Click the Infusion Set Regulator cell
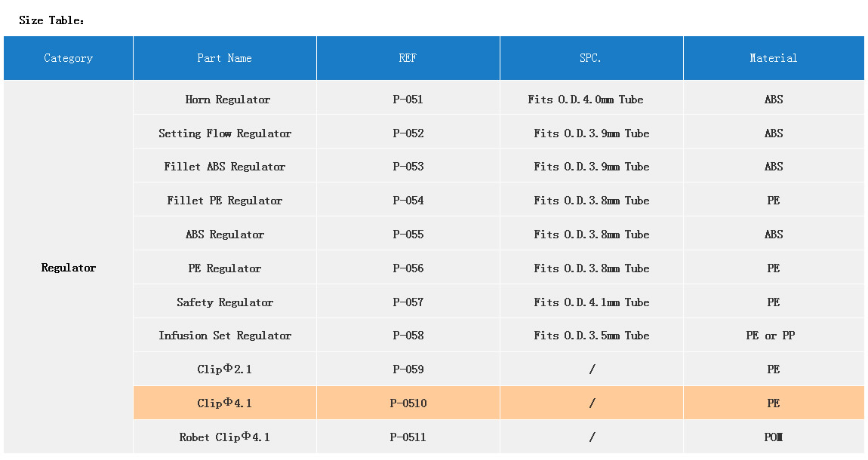The image size is (868, 460). tap(225, 336)
